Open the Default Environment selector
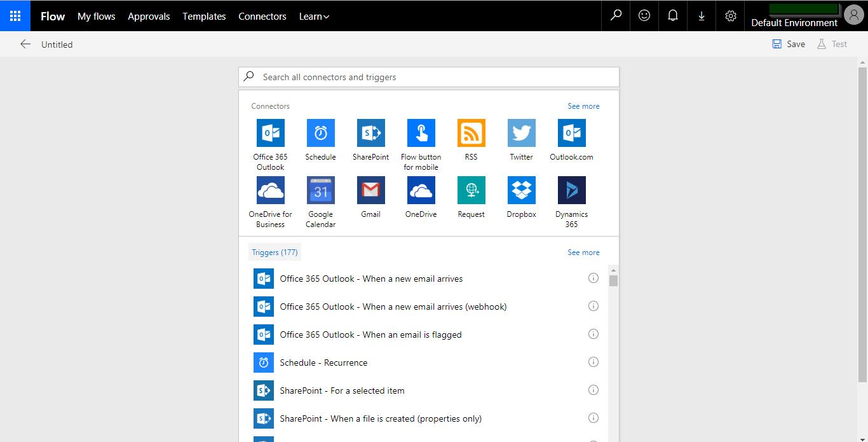The image size is (868, 442). tap(794, 23)
